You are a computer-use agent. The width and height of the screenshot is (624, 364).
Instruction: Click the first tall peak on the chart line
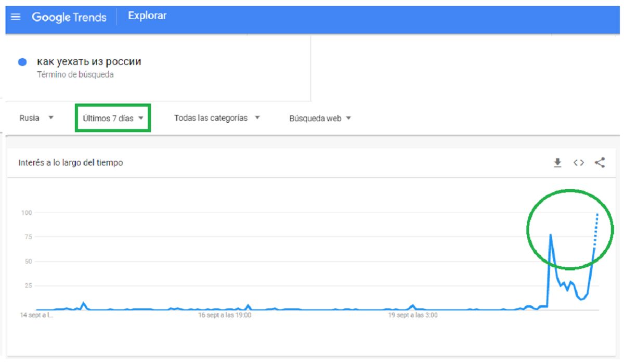(x=550, y=235)
